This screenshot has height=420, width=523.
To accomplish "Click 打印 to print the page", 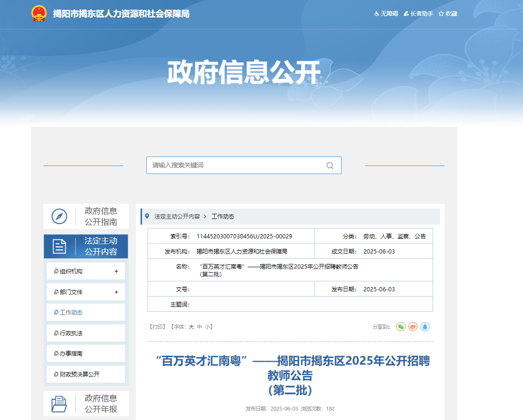I will (x=157, y=327).
